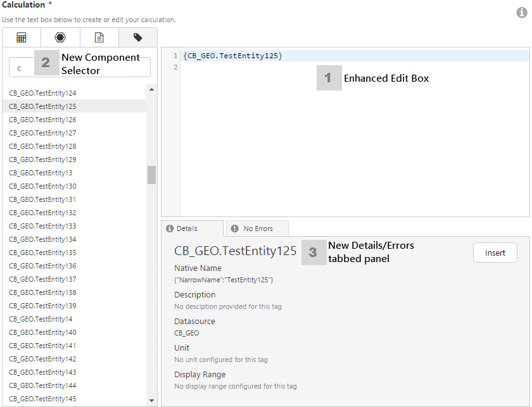Image resolution: width=532 pixels, height=407 pixels.
Task: Select CB_GEO.TestEntity145 list item
Action: coord(42,399)
